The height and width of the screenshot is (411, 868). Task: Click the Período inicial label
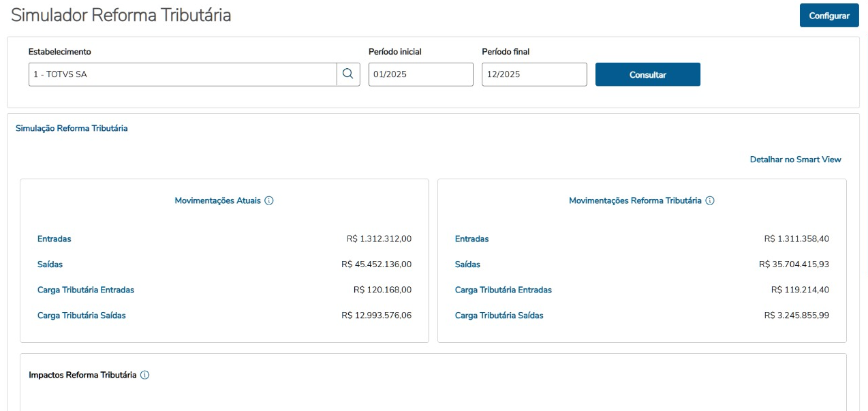coord(394,52)
